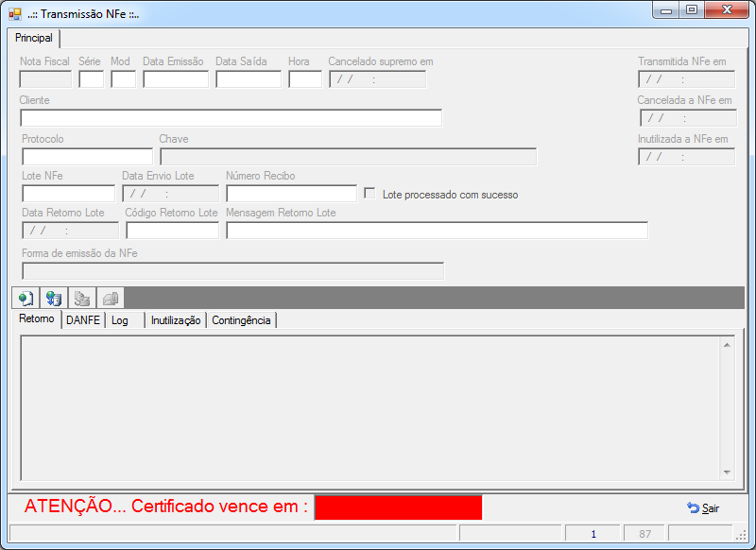Toggle Lote processado com sucesso checkbox
756x550 pixels.
[369, 194]
